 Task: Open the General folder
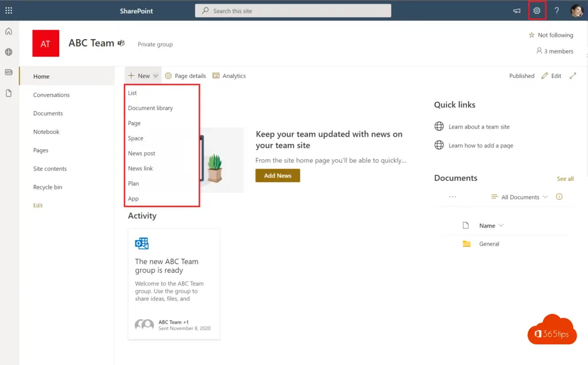coord(489,244)
